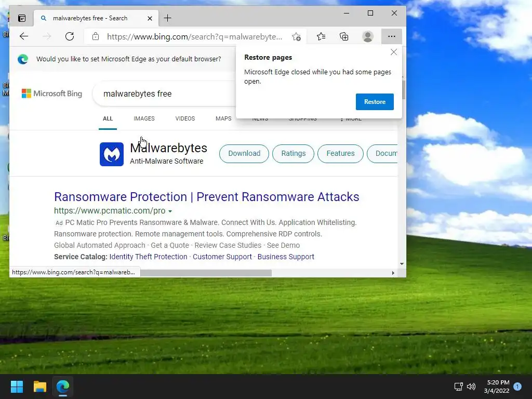Switch to the MAPS tab
Screen dimensions: 532x399
click(x=223, y=118)
